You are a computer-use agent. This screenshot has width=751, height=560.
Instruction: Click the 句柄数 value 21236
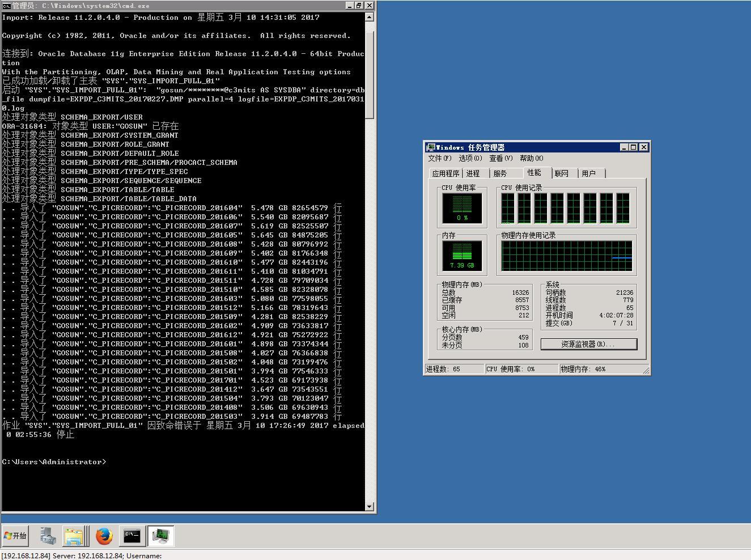[625, 293]
